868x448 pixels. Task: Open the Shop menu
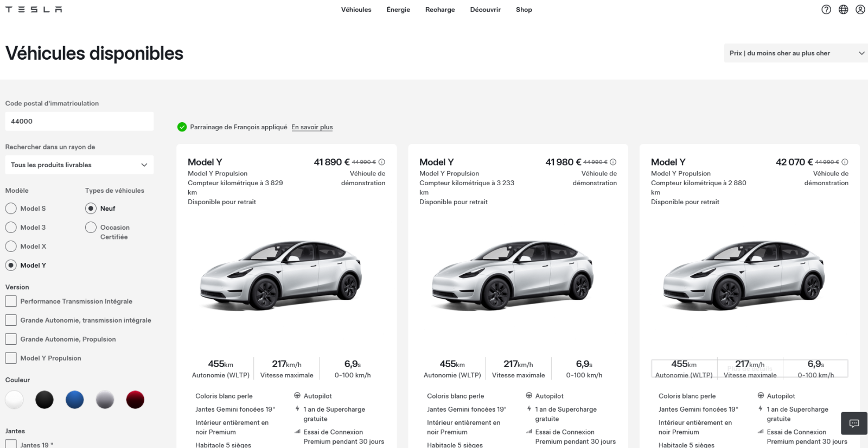pos(524,10)
